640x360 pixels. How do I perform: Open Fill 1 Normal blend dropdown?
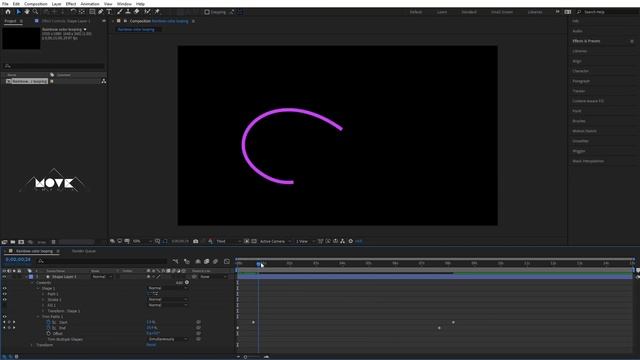point(168,305)
